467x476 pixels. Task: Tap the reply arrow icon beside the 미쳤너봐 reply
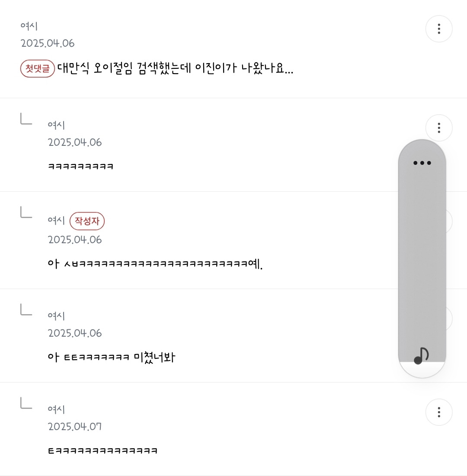[26, 309]
